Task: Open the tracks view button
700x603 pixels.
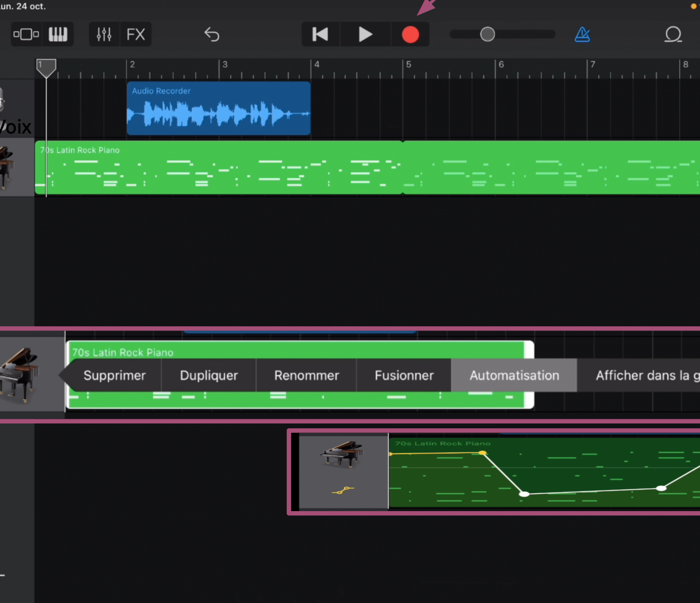Action: pyautogui.click(x=26, y=34)
